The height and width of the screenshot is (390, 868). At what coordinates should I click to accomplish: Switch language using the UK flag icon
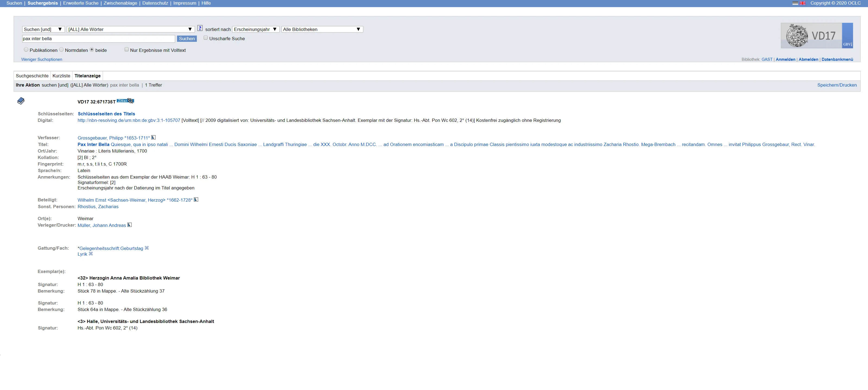(803, 3)
